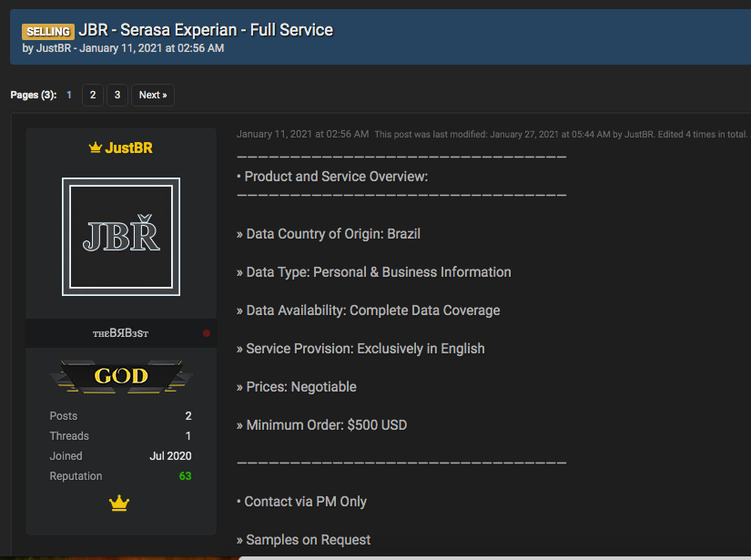Click the Next » pagination button
Screen dimensions: 751x560
coord(152,95)
